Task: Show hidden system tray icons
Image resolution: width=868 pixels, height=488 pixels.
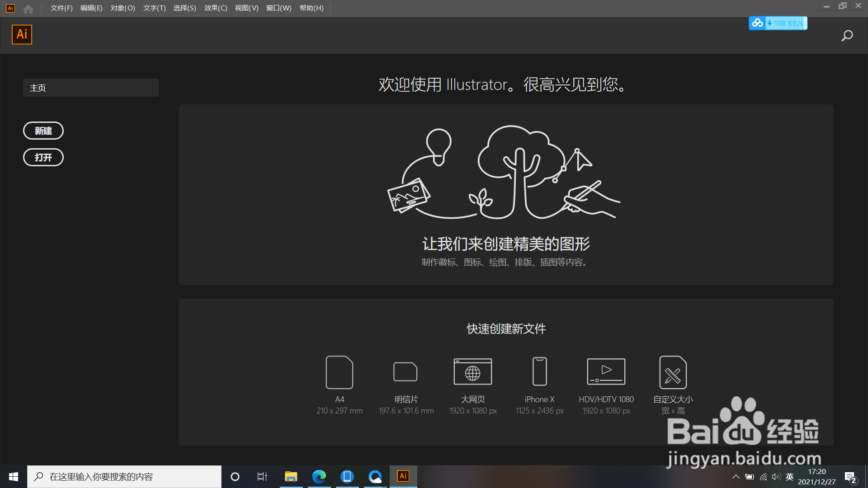Action: point(736,477)
